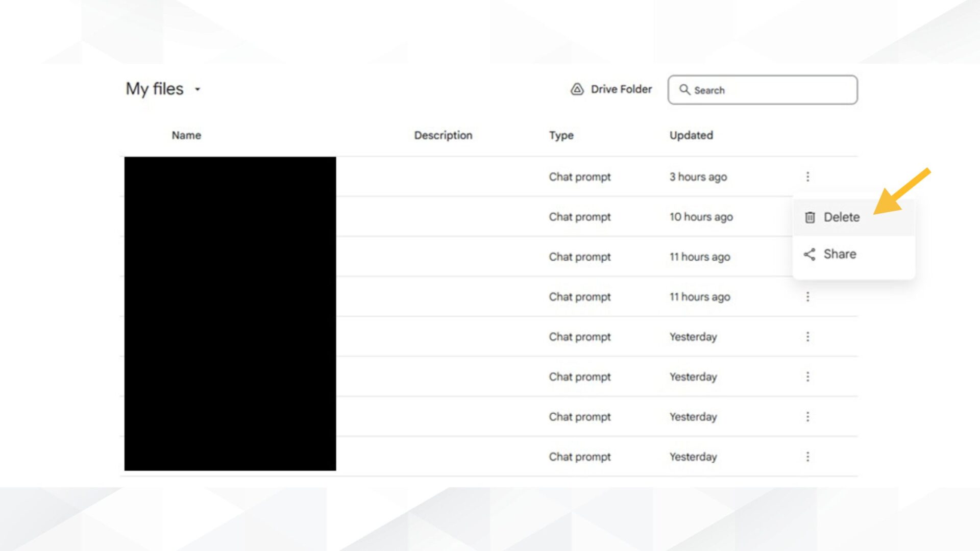The image size is (980, 551).
Task: Click the Description column header
Action: (443, 135)
